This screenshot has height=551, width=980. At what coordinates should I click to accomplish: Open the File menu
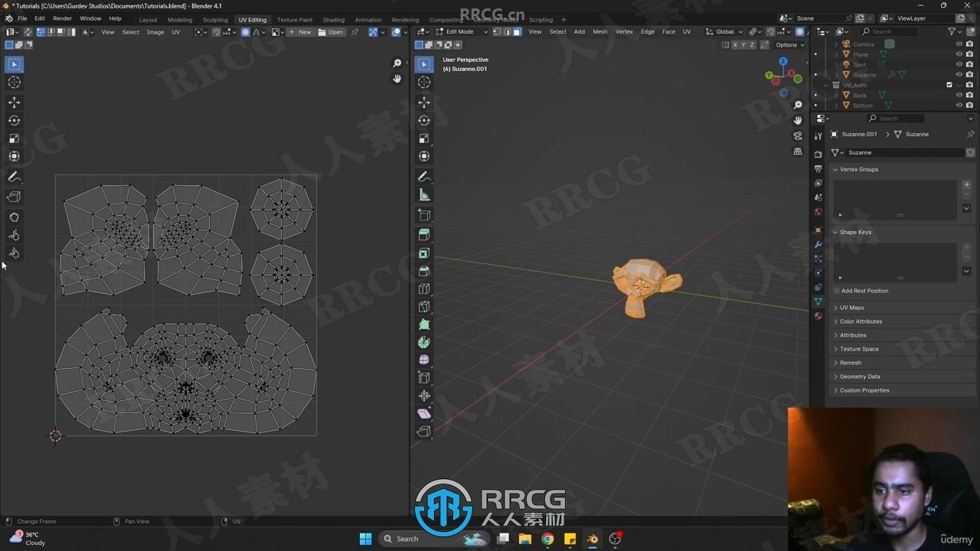point(22,18)
